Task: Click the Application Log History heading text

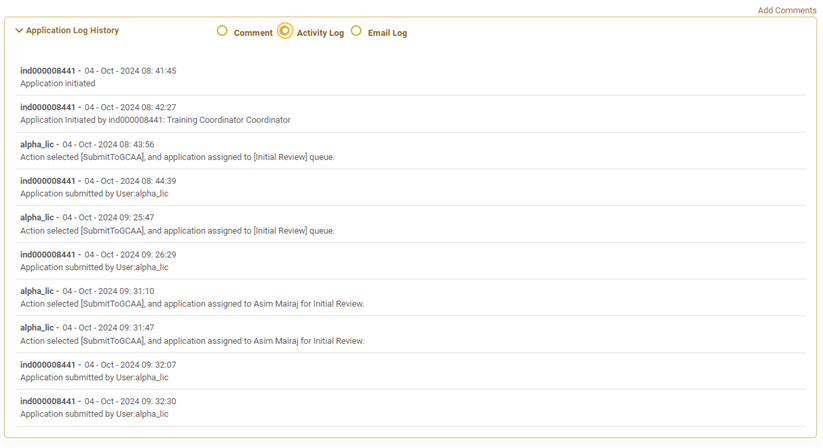Action: coord(72,31)
